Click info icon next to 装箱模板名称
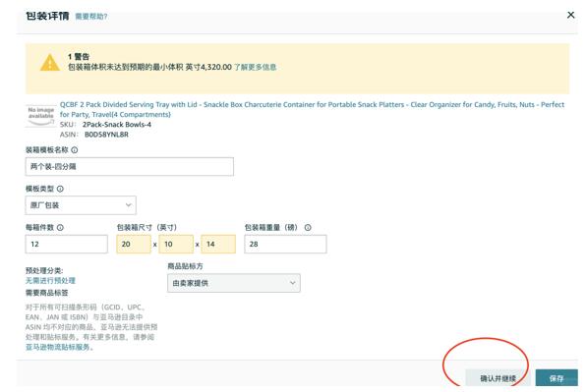Image resolution: width=585 pixels, height=392 pixels. (x=75, y=150)
